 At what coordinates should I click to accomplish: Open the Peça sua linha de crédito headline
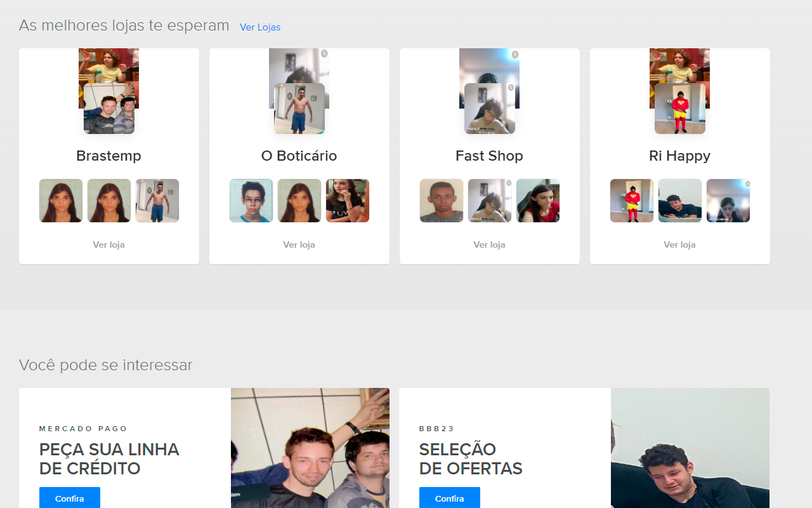[109, 459]
